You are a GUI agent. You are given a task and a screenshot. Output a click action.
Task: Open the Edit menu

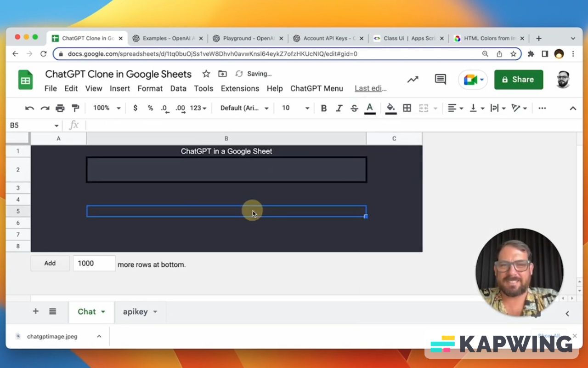71,88
